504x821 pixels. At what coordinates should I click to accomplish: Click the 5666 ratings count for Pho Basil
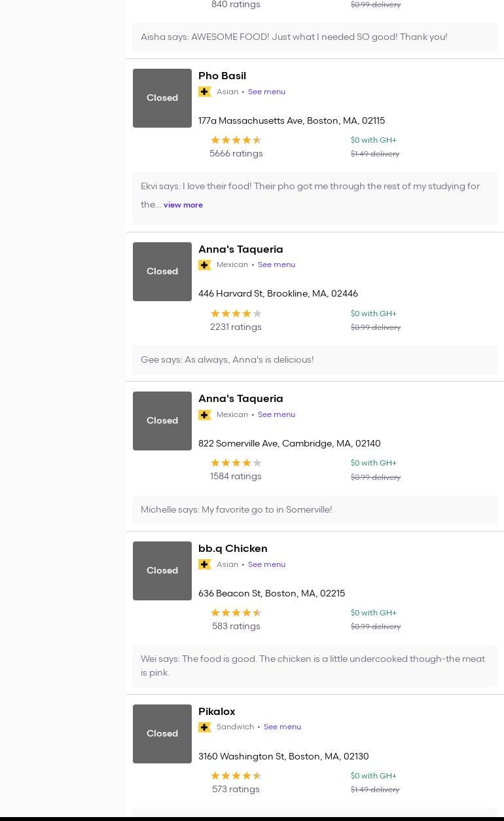click(x=236, y=154)
